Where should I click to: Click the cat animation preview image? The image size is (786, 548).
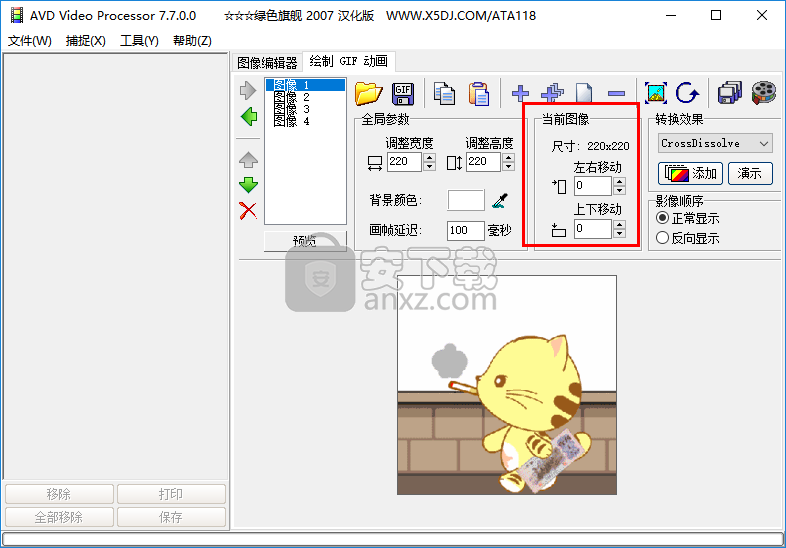507,385
